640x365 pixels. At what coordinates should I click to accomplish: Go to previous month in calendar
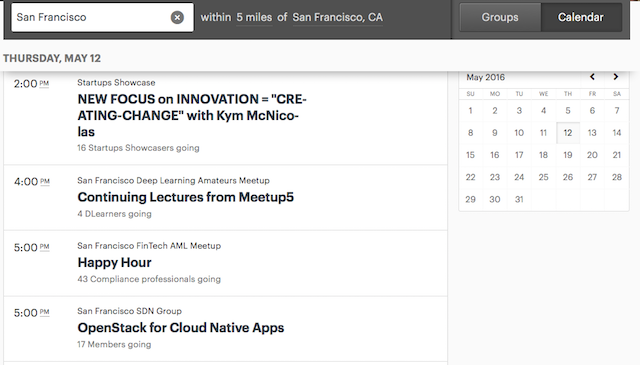pyautogui.click(x=592, y=77)
